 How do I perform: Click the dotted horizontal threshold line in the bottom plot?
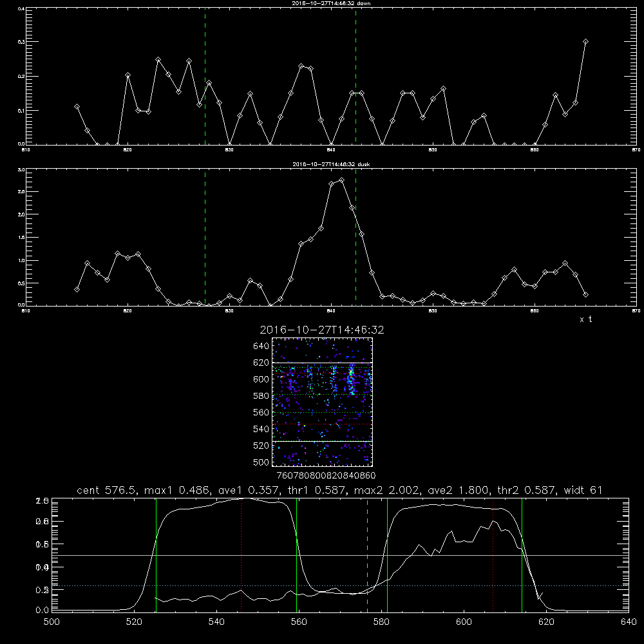[x=340, y=585]
